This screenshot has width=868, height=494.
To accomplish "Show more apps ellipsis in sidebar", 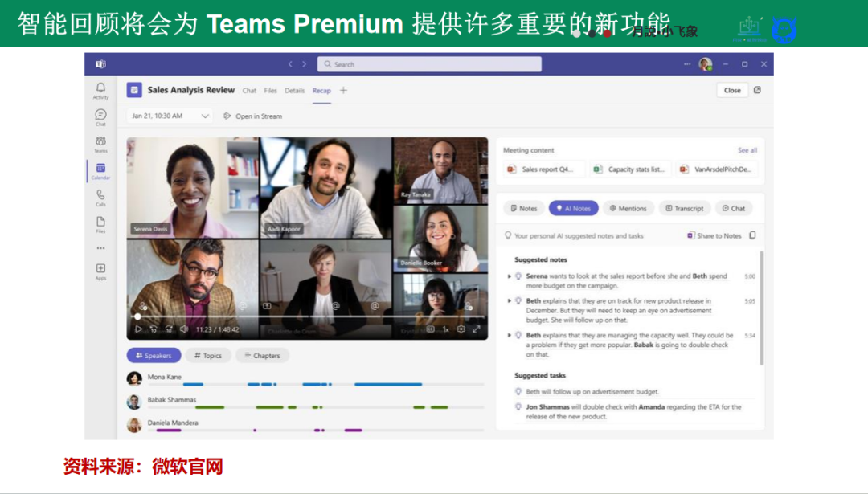I will [100, 248].
